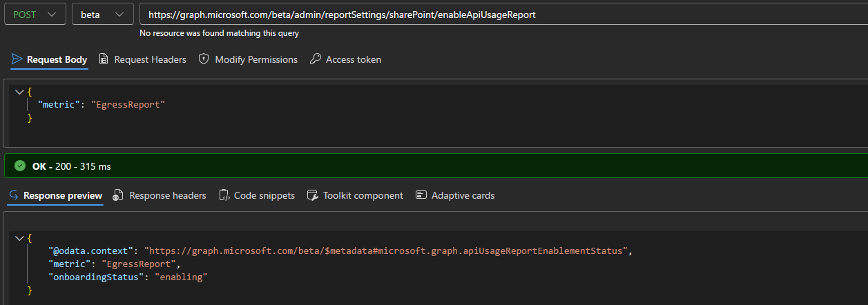The image size is (868, 305).
Task: Open the Adaptive cards tab
Action: tap(455, 195)
